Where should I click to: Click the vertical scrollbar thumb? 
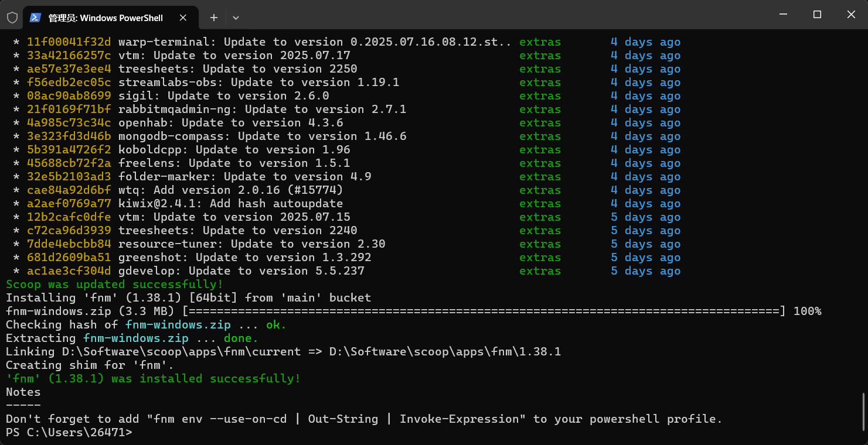(x=864, y=411)
